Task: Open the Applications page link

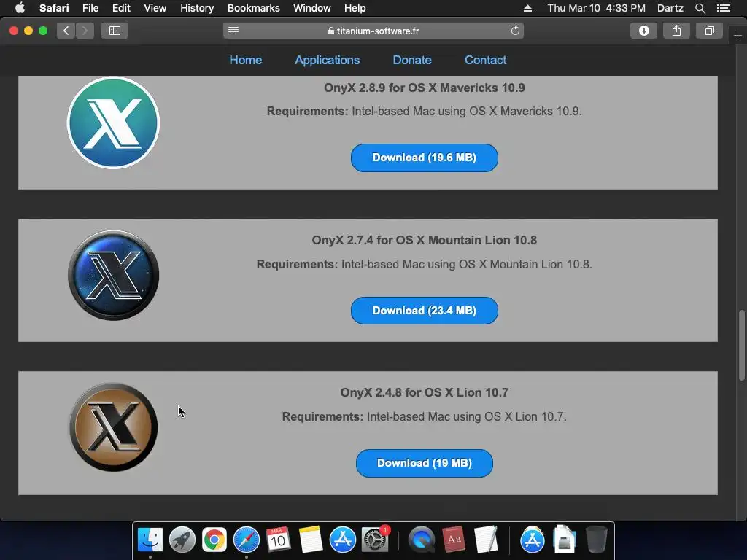Action: click(328, 60)
